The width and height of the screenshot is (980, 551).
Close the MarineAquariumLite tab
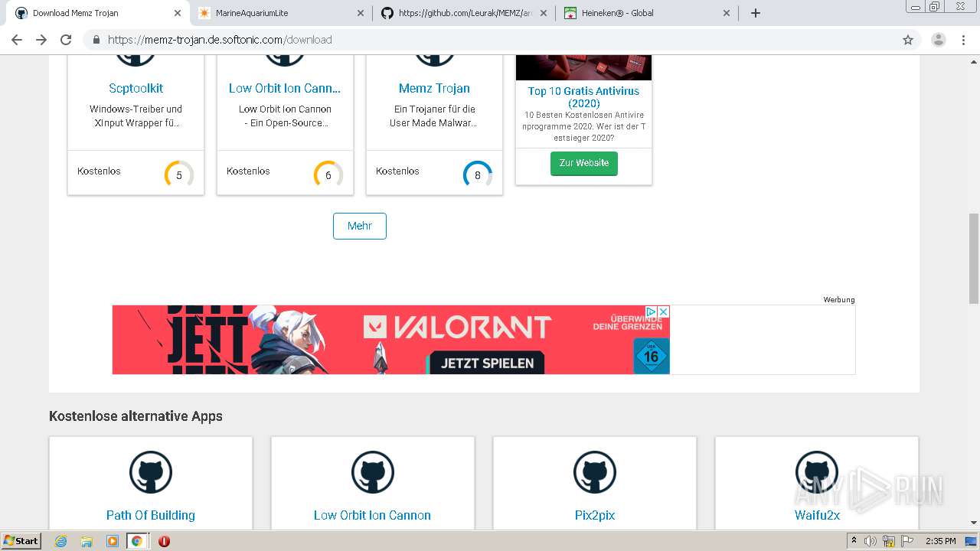[x=361, y=13]
